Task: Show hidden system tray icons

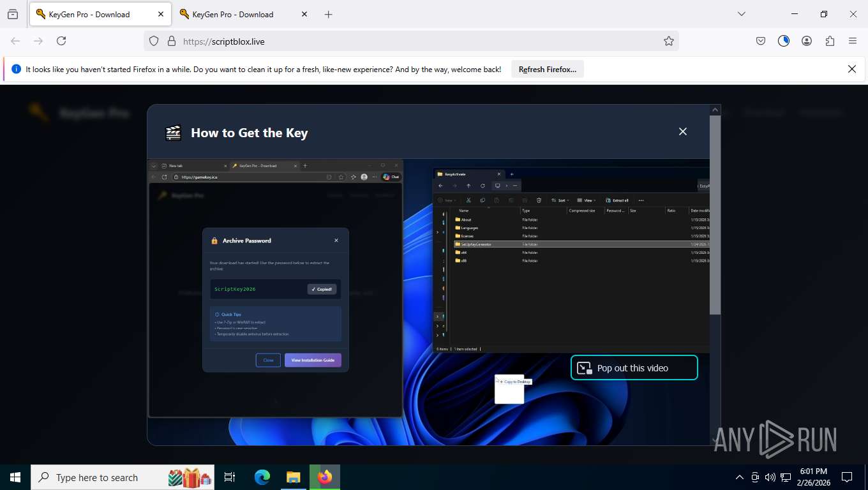Action: [740, 477]
